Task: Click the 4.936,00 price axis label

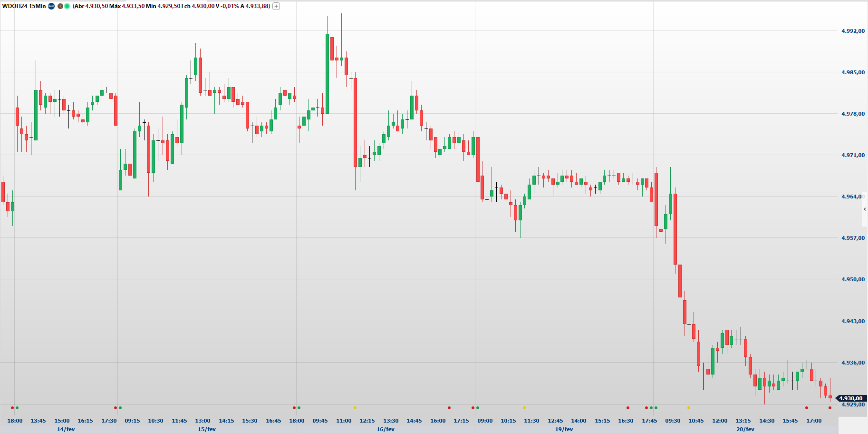Action: [853, 363]
